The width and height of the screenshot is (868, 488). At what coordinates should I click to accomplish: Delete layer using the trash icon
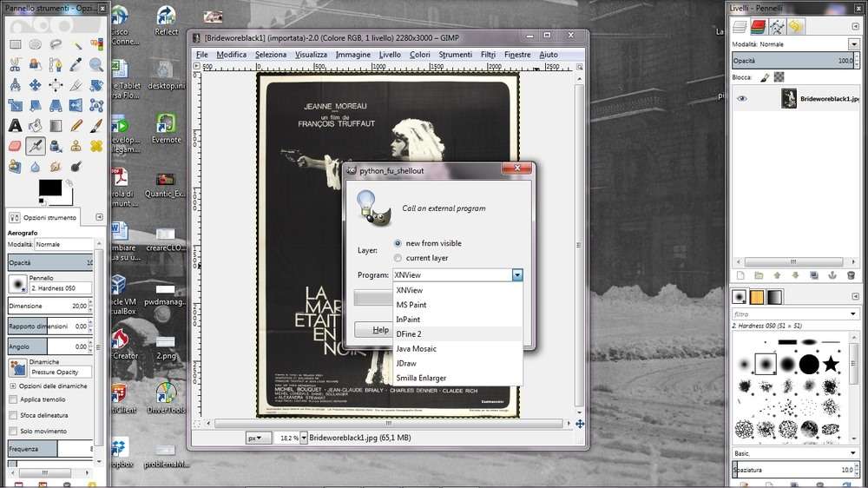852,275
